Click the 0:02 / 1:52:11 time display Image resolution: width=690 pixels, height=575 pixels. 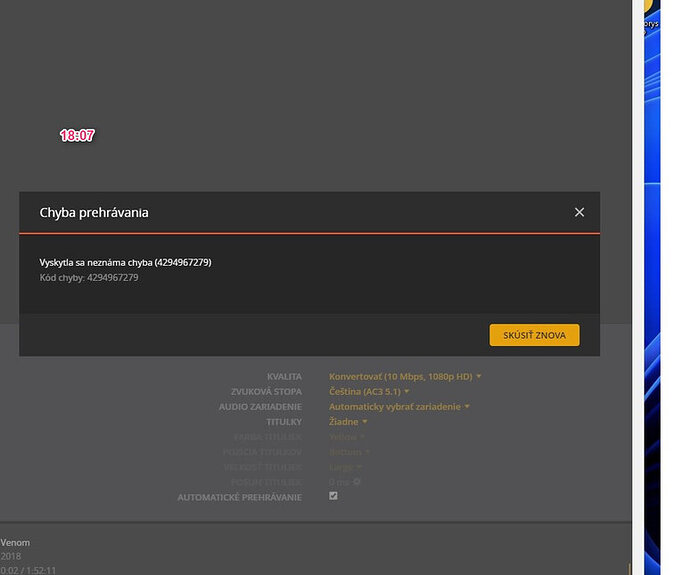pyautogui.click(x=28, y=571)
